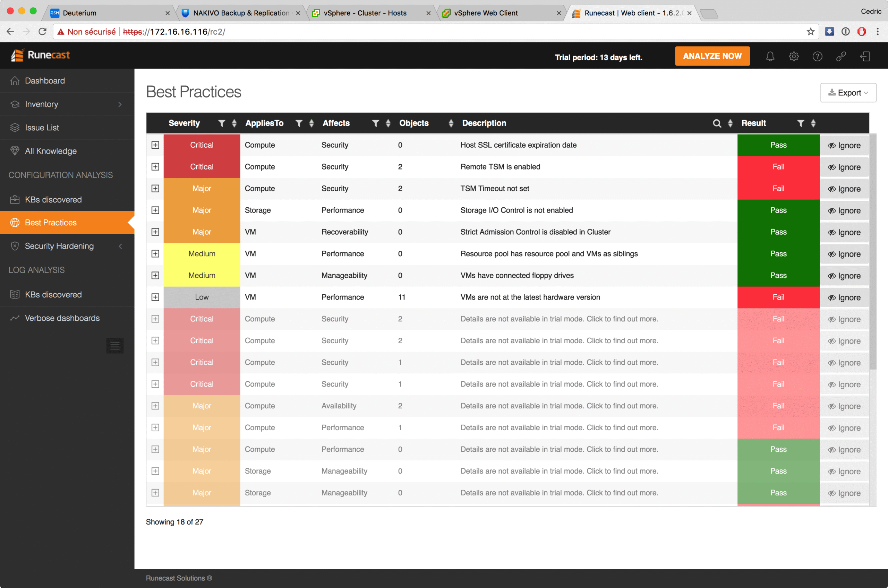Open the Export dropdown
This screenshot has width=888, height=588.
coord(848,93)
